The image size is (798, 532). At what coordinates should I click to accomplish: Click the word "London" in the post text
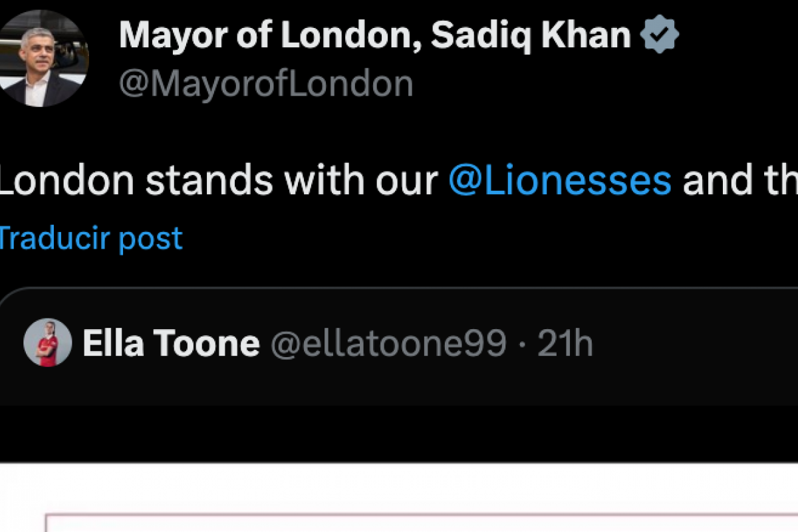click(66, 180)
